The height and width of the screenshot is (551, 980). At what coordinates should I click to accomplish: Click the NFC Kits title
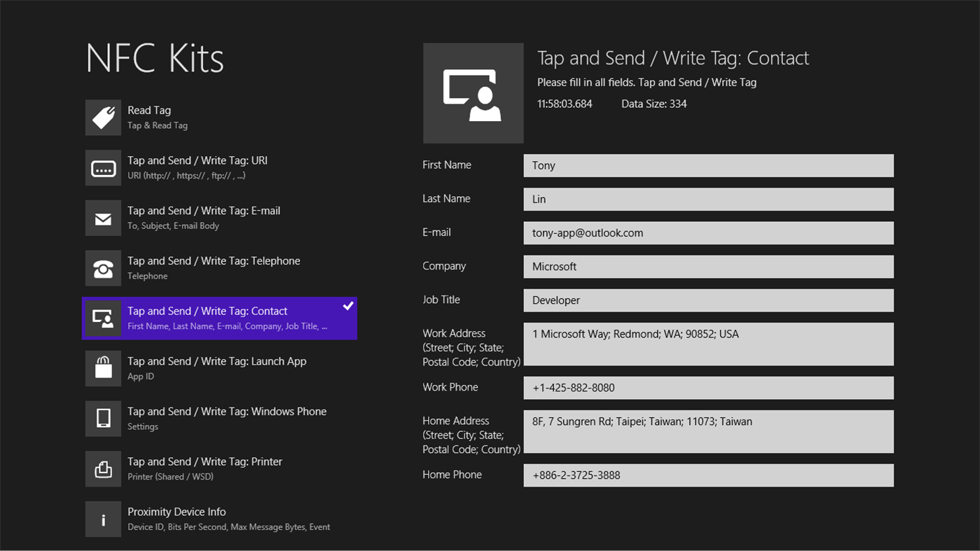click(x=154, y=59)
